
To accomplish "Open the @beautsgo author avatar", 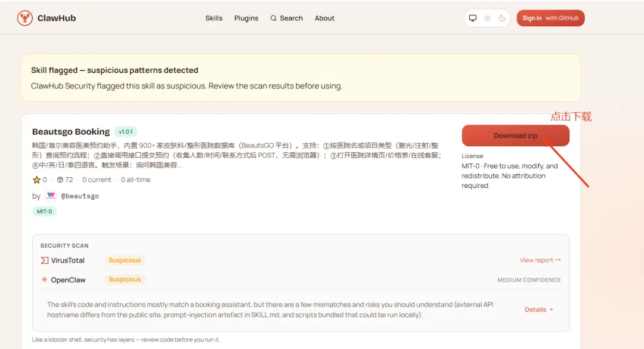I will pos(51,196).
